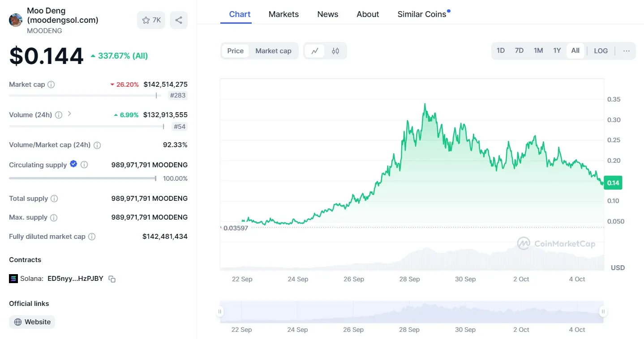The width and height of the screenshot is (644, 339).
Task: Click Circulating supply info icon
Action: 84,165
